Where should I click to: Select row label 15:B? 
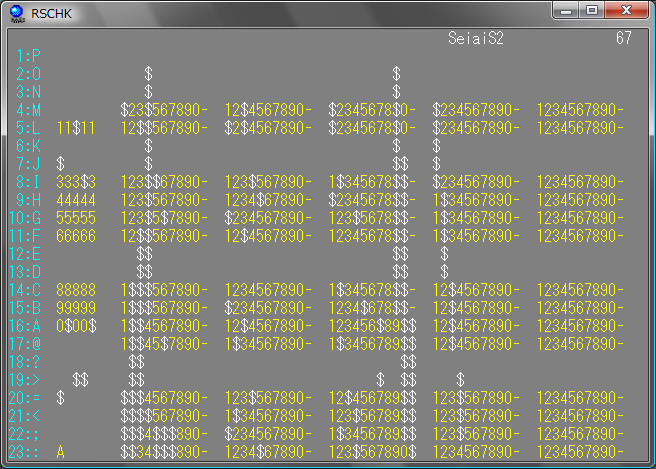25,308
